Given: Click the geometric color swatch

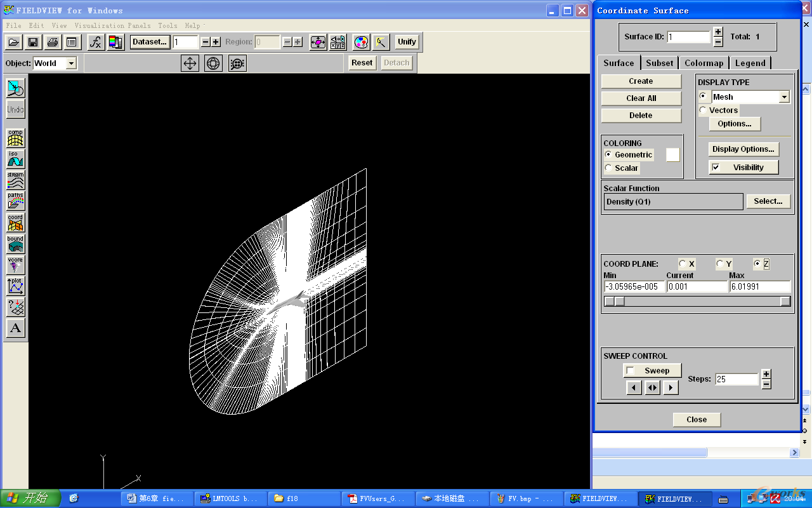Looking at the screenshot, I should (672, 155).
